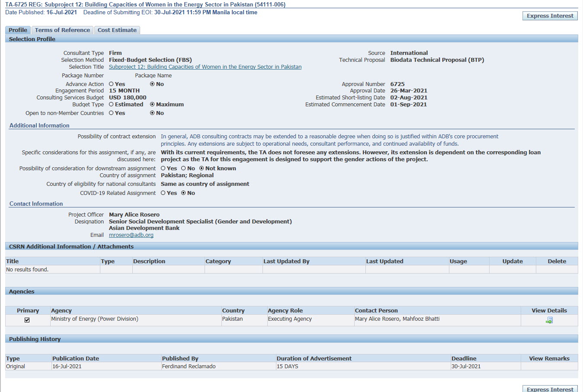The image size is (583, 392).
Task: Click the View Remarks column header
Action: 549,359
